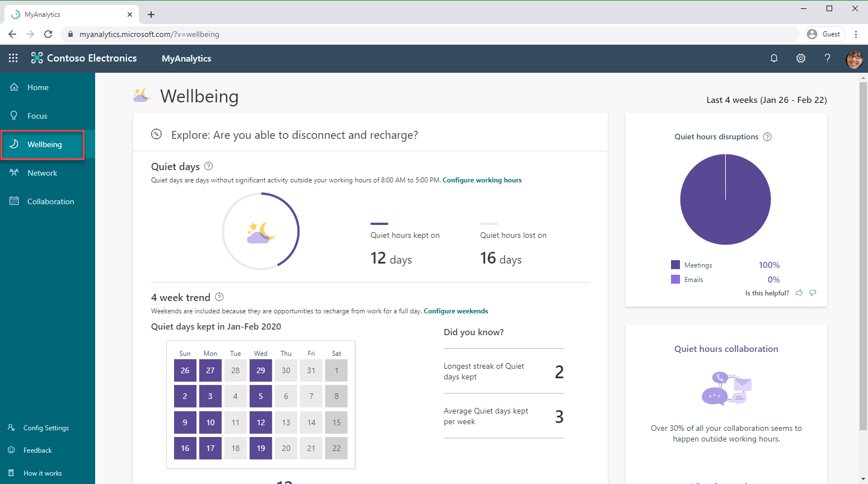Click the Network people icon
Viewport: 868px width, 484px height.
pyautogui.click(x=14, y=172)
